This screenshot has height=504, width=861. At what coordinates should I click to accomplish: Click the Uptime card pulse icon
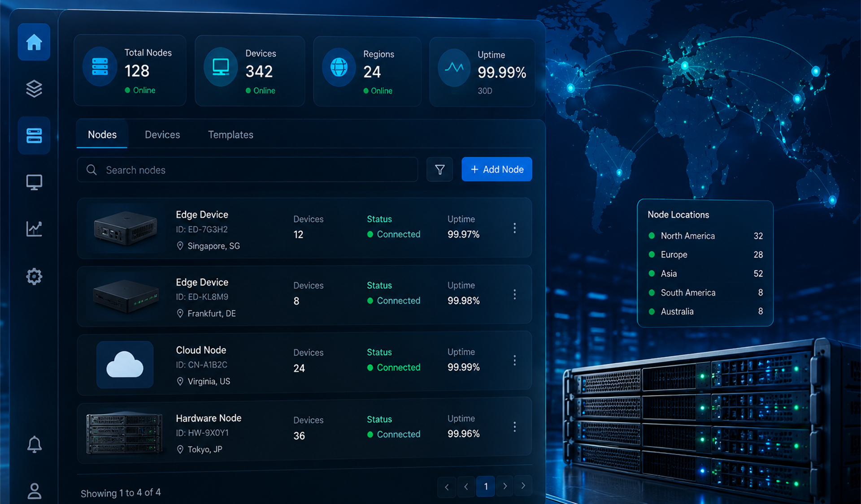point(454,68)
